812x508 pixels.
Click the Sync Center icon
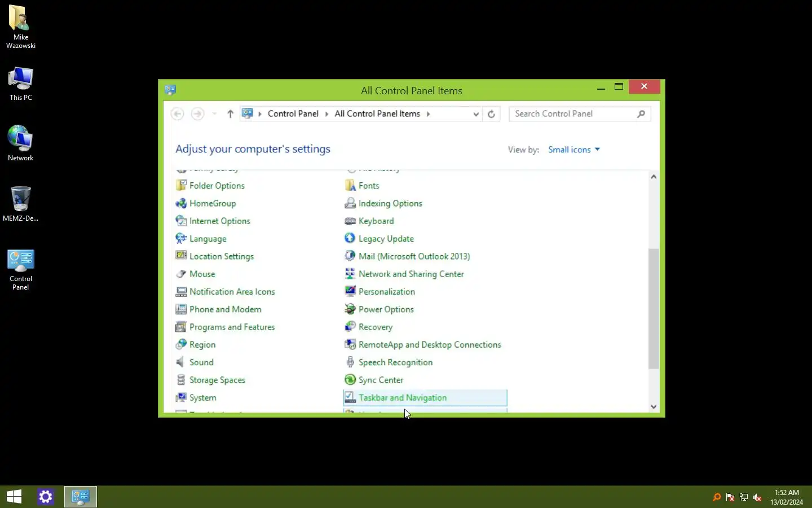point(350,380)
